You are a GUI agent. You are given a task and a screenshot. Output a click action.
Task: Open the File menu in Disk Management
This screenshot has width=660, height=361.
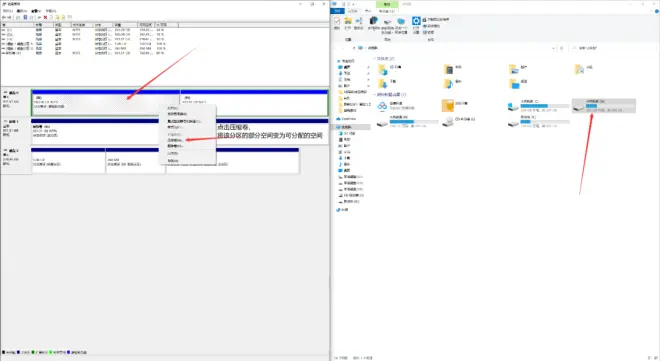(8, 11)
